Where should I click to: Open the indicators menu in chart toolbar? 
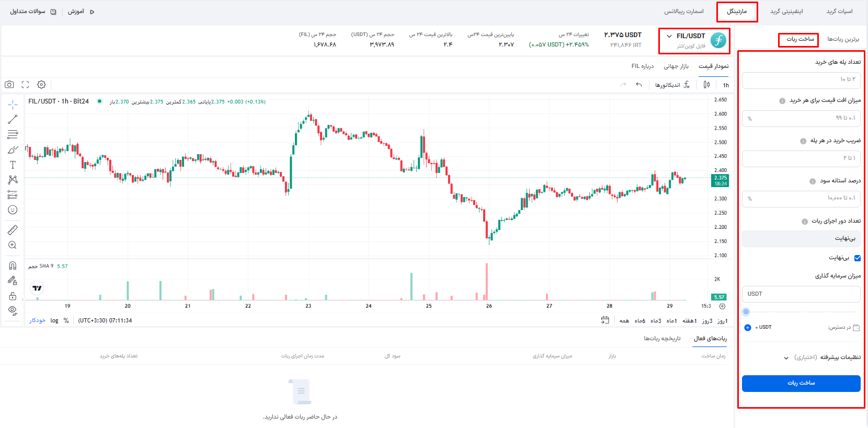click(x=672, y=85)
